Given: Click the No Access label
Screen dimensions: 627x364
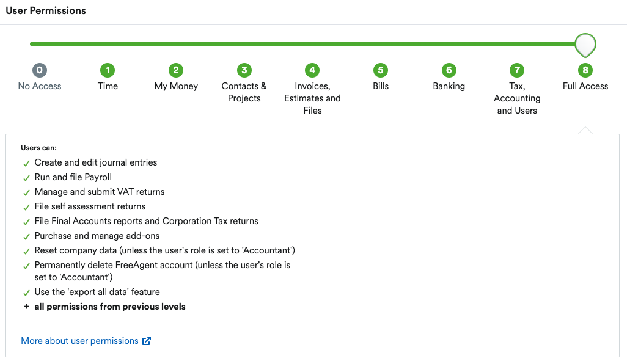Looking at the screenshot, I should click(x=40, y=86).
